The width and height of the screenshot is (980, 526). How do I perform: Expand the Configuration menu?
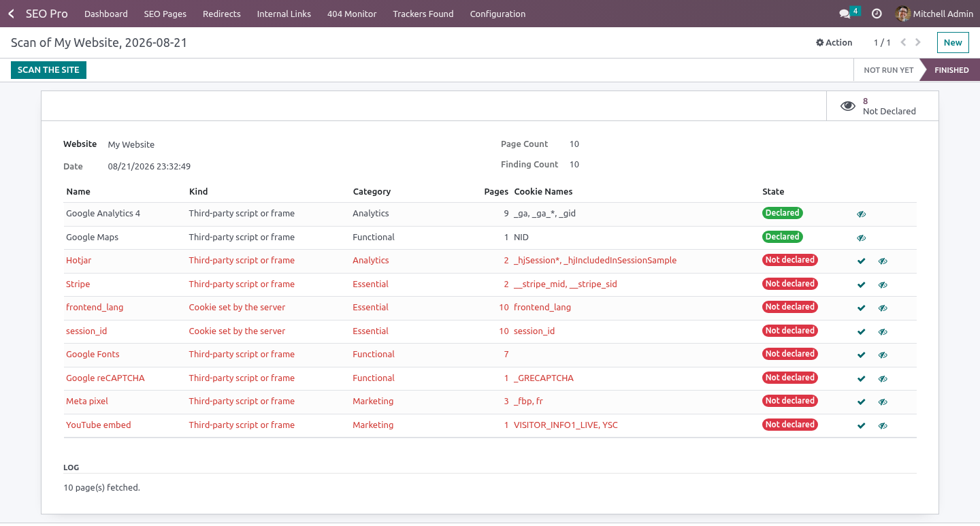coord(497,14)
